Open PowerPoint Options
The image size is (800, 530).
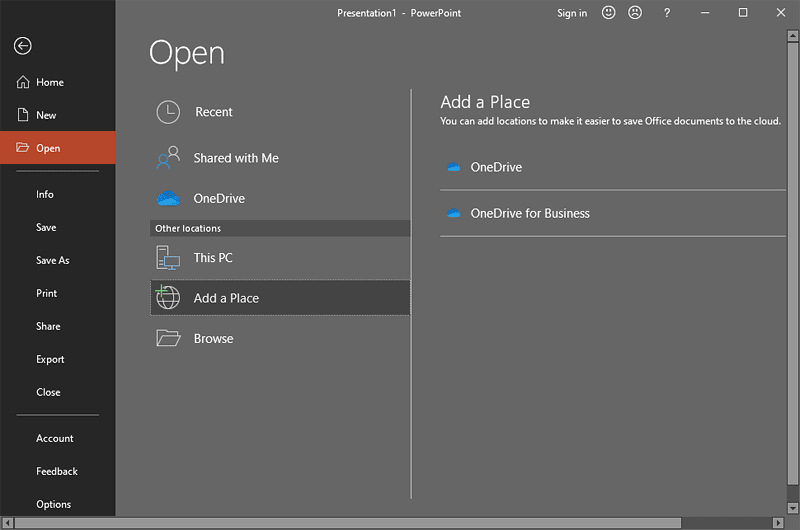tap(54, 504)
